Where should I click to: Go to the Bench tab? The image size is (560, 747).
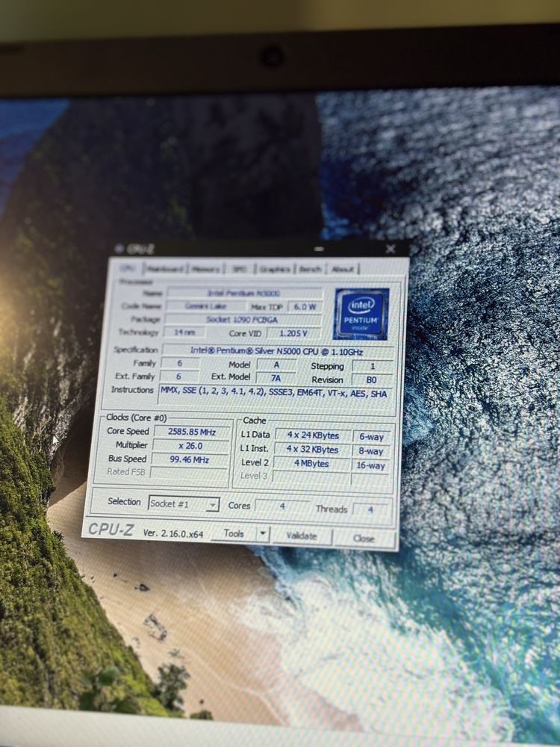point(310,270)
